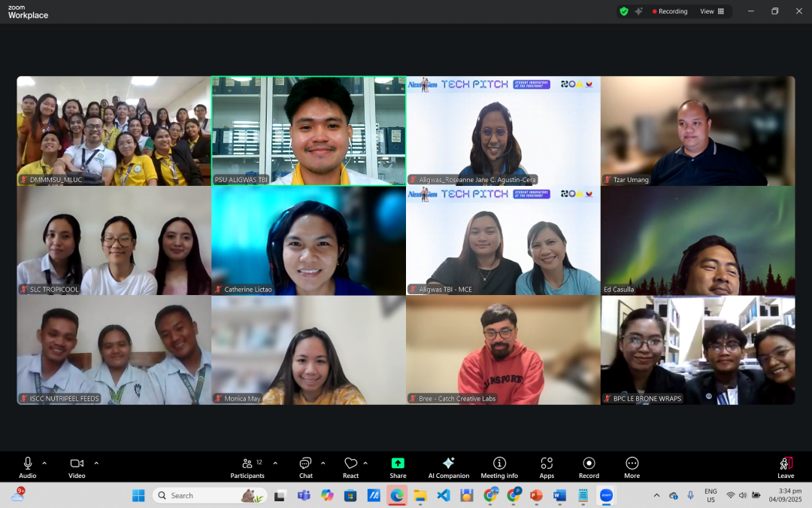Open Meeting info details
The width and height of the screenshot is (812, 508).
click(x=499, y=467)
